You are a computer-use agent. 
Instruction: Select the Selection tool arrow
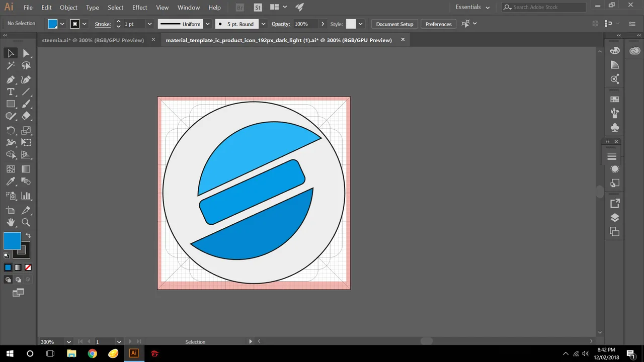[11, 53]
